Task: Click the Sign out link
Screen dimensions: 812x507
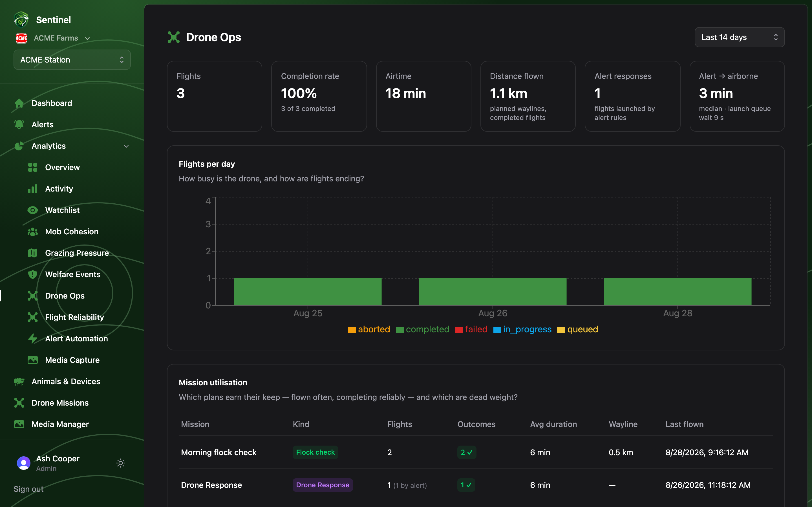Action: 28,489
